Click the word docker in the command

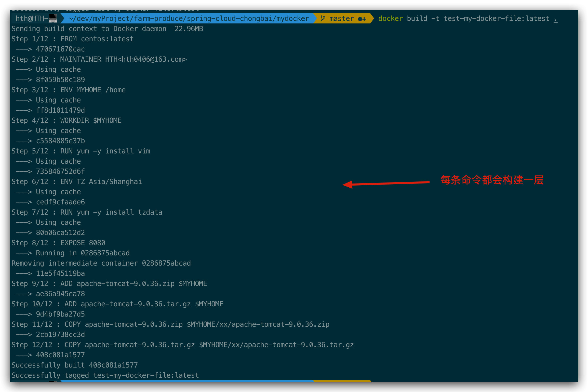(x=391, y=19)
